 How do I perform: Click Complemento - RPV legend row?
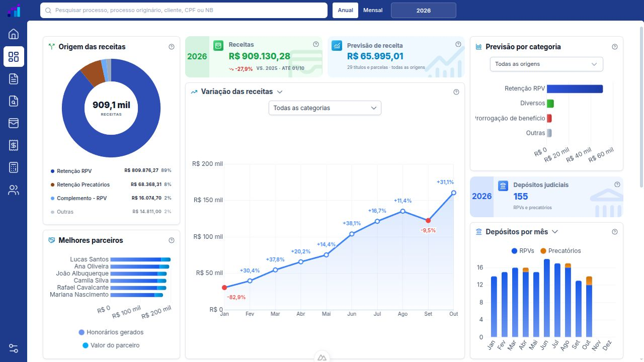[111, 198]
